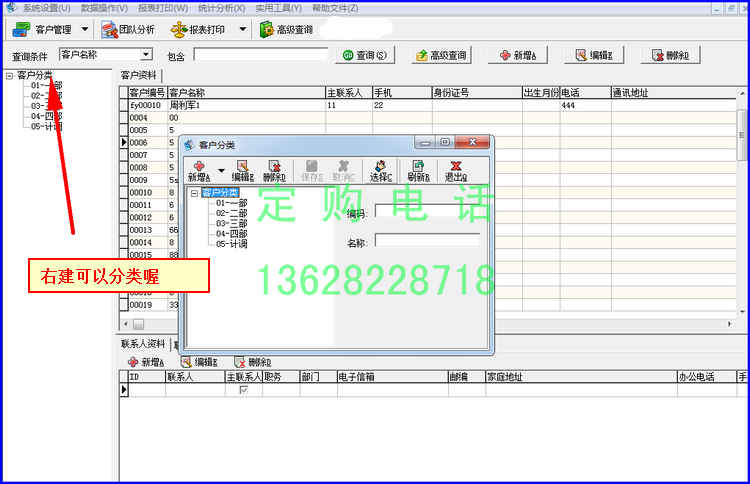This screenshot has width=750, height=484.
Task: Select 05-计调 in the left sidebar tree
Action: pyautogui.click(x=46, y=127)
